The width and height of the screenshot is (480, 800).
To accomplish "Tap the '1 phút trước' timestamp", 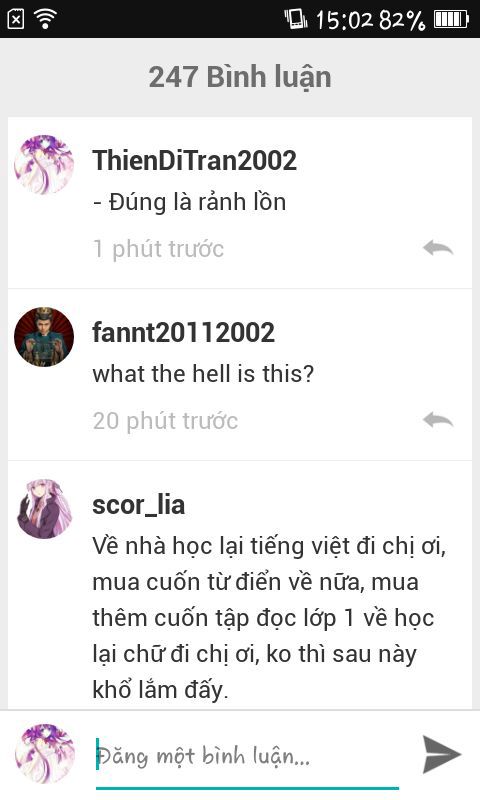I will tap(158, 249).
